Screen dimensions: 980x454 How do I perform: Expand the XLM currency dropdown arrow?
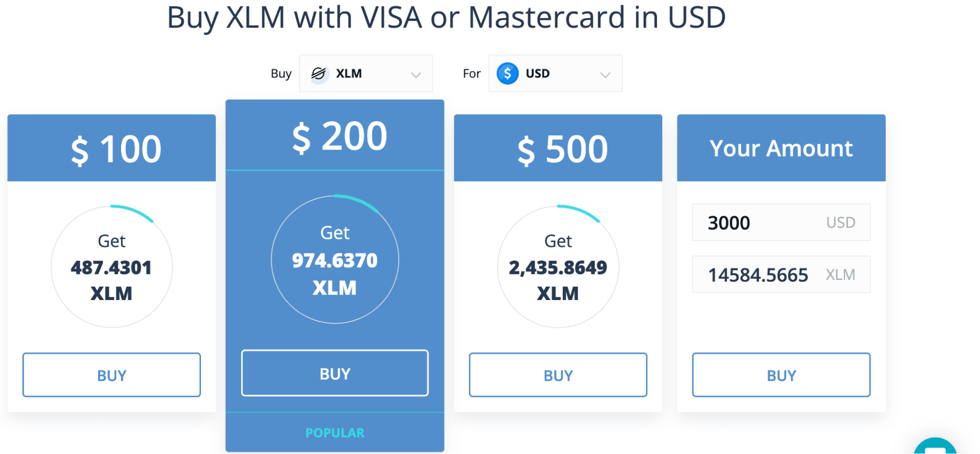(416, 75)
